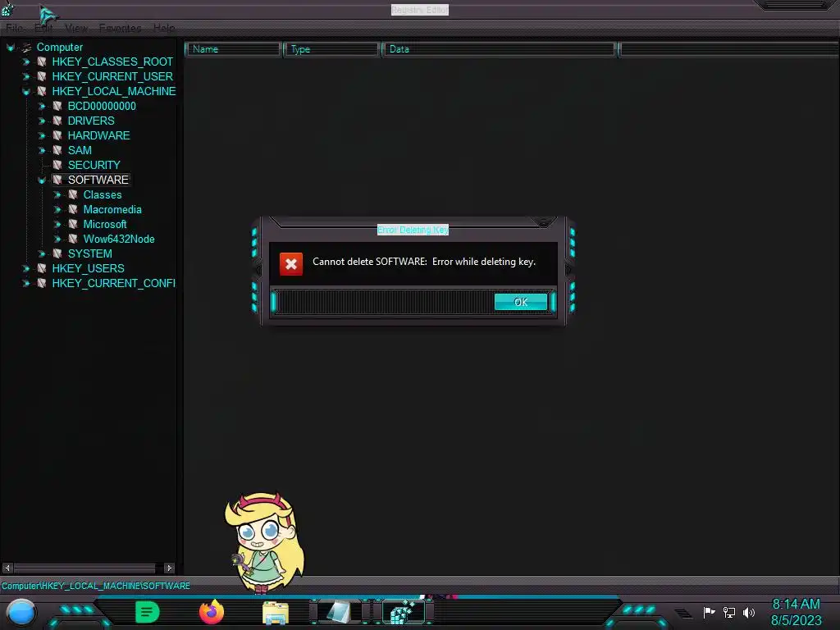Open File Explorer from the taskbar

point(276,613)
